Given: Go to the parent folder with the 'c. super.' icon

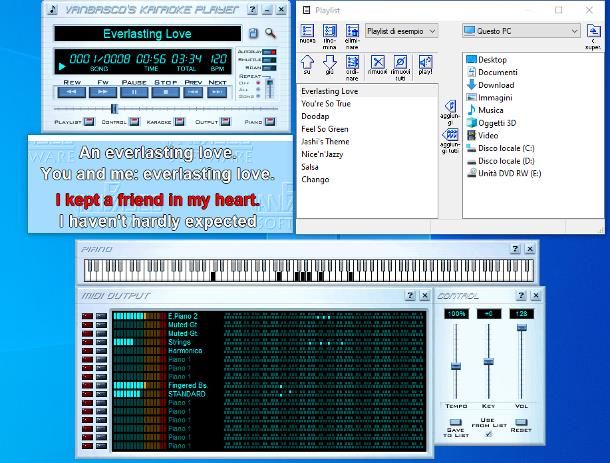Looking at the screenshot, I should (x=593, y=37).
